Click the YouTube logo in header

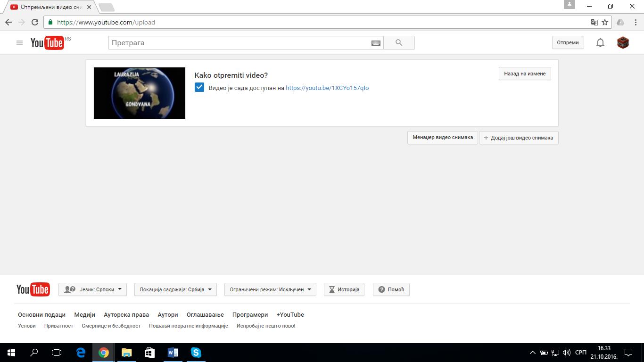47,43
